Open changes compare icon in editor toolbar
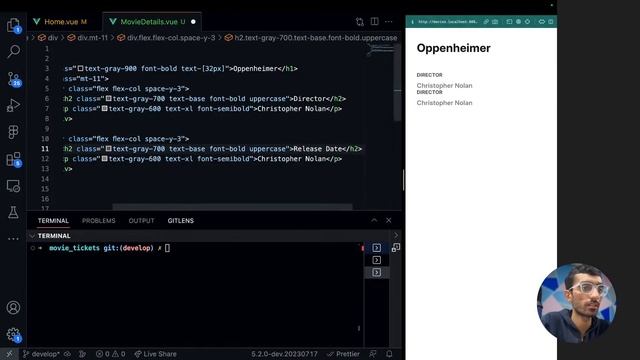640x360 pixels. (x=360, y=22)
